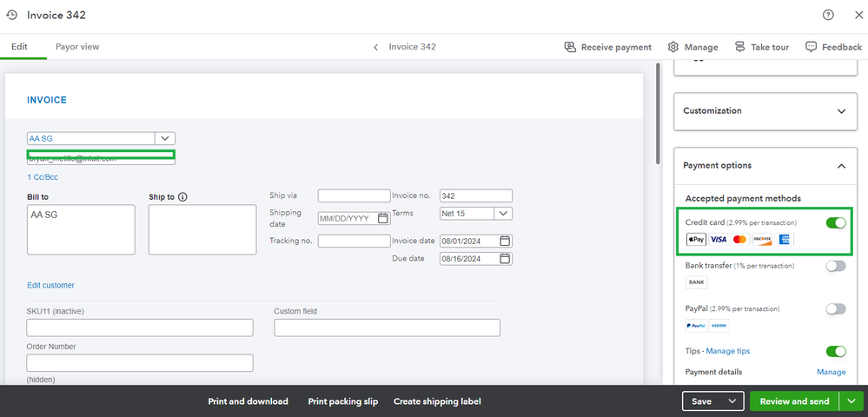Viewport: 868px width, 417px height.
Task: Open the Net 15 terms dropdown
Action: pos(503,213)
